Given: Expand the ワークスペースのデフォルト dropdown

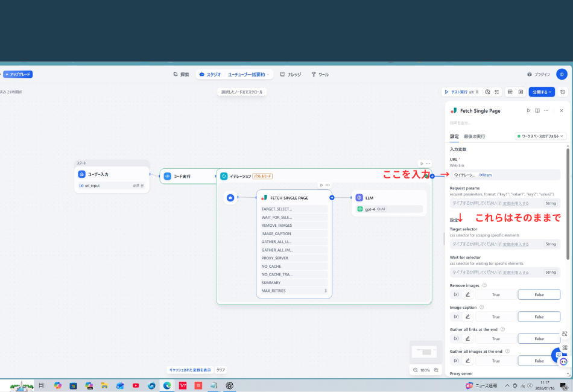Looking at the screenshot, I should point(542,136).
